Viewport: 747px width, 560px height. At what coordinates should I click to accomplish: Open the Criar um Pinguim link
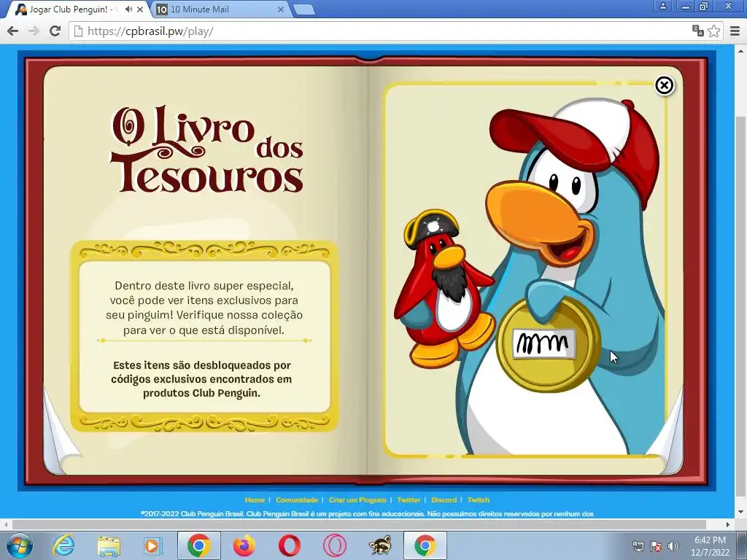coord(357,500)
